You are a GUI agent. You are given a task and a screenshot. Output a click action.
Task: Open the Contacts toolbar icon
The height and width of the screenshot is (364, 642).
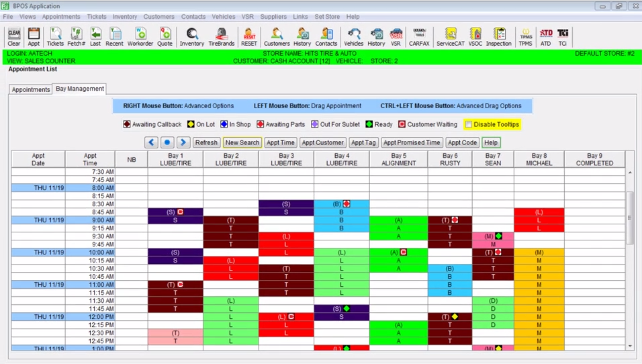point(326,37)
